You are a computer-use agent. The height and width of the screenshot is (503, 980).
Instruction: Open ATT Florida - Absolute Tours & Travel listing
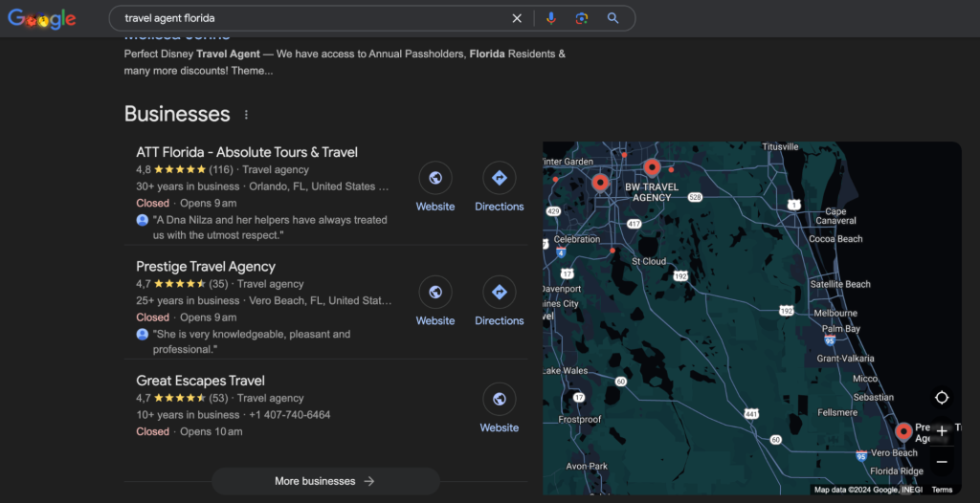(x=247, y=152)
